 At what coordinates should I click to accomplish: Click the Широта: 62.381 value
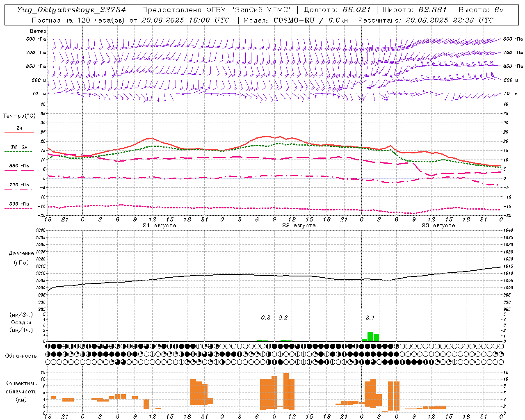(x=414, y=10)
